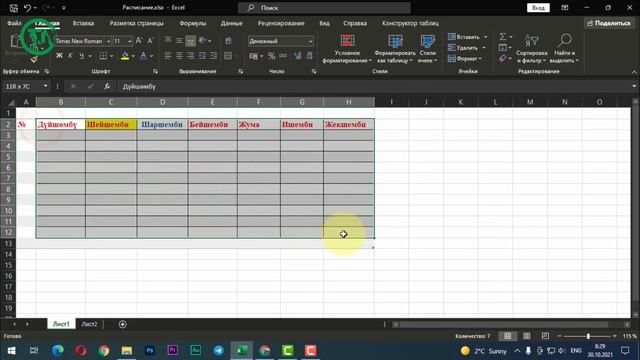Open Сортировка и фильтр menu

pos(531,49)
